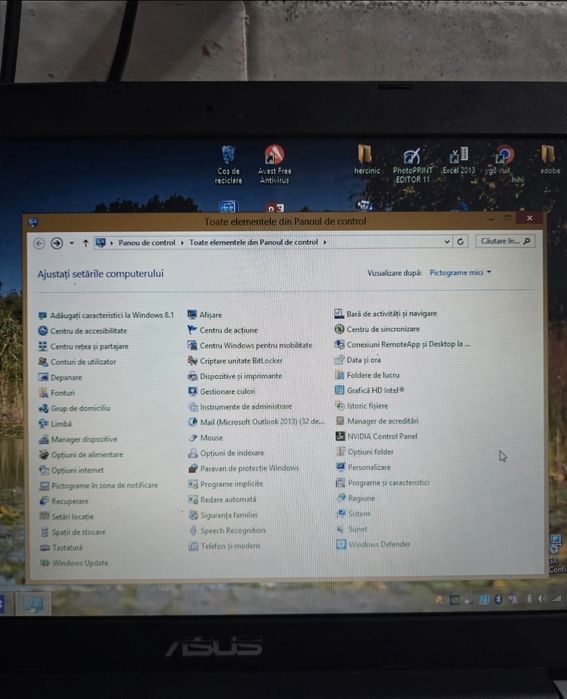Image resolution: width=567 pixels, height=699 pixels.
Task: Click the NVIDIA Control Panel icon
Action: (340, 436)
